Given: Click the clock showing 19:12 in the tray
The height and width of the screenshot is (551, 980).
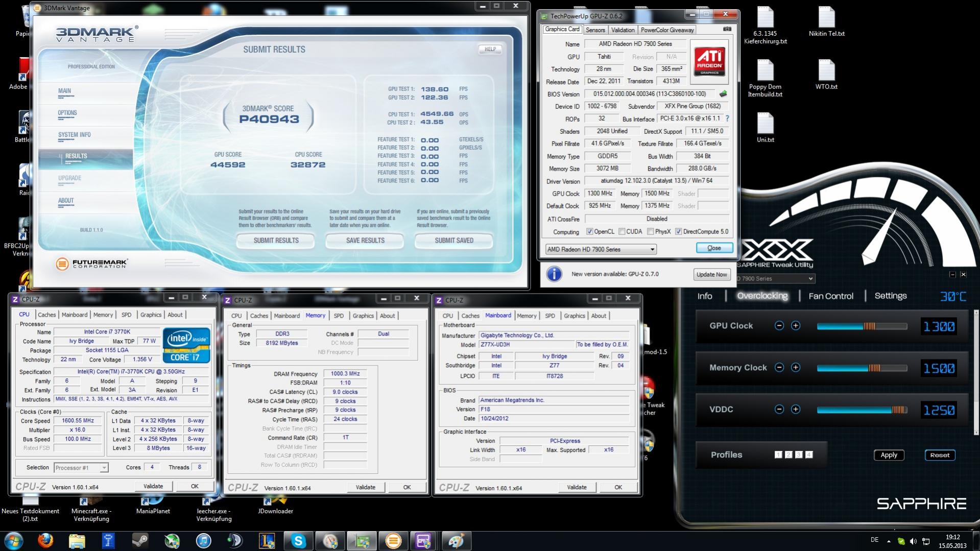Looking at the screenshot, I should (952, 537).
